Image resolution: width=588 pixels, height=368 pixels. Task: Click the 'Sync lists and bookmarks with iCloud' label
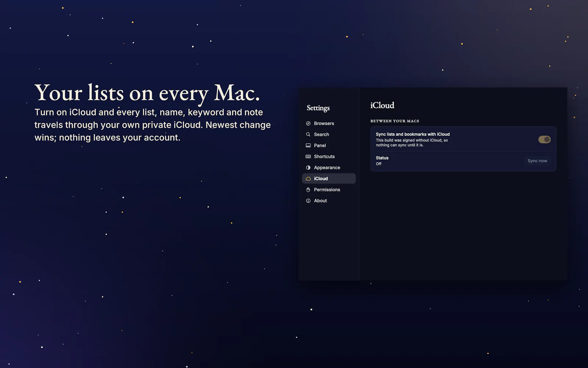[x=413, y=134]
